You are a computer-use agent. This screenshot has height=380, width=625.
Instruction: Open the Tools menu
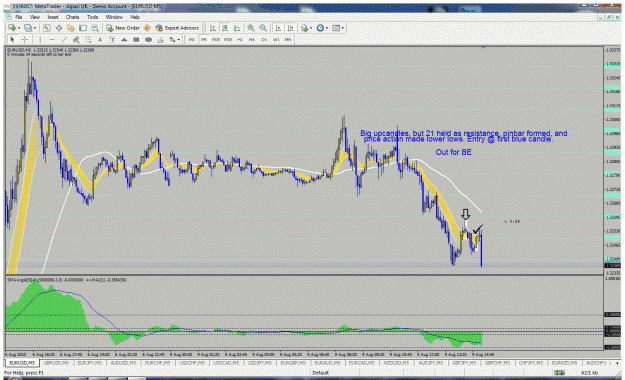[x=92, y=17]
